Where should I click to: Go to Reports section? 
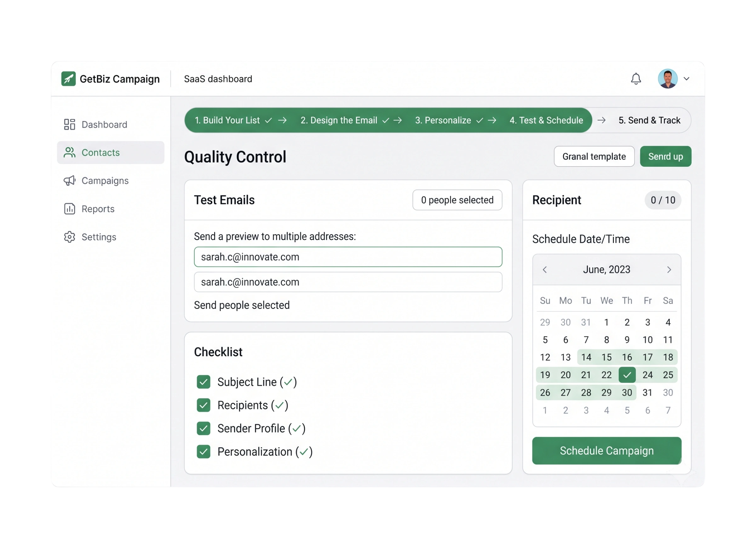(111, 209)
